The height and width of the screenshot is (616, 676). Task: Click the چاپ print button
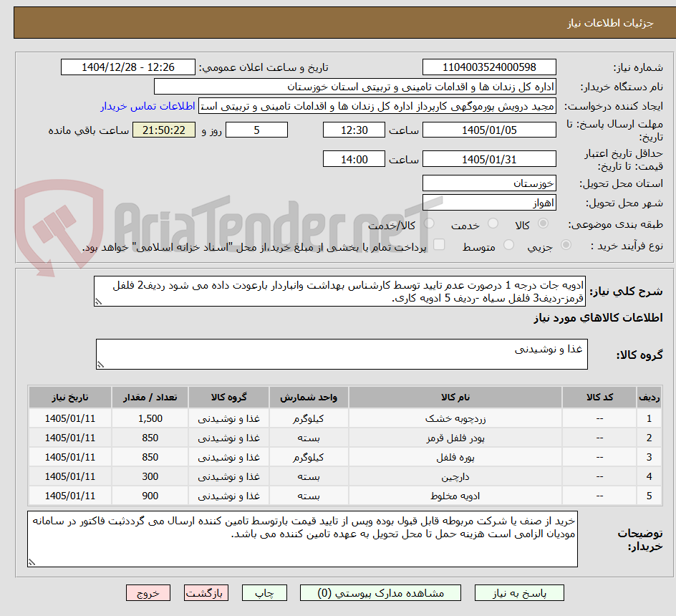[x=264, y=593]
